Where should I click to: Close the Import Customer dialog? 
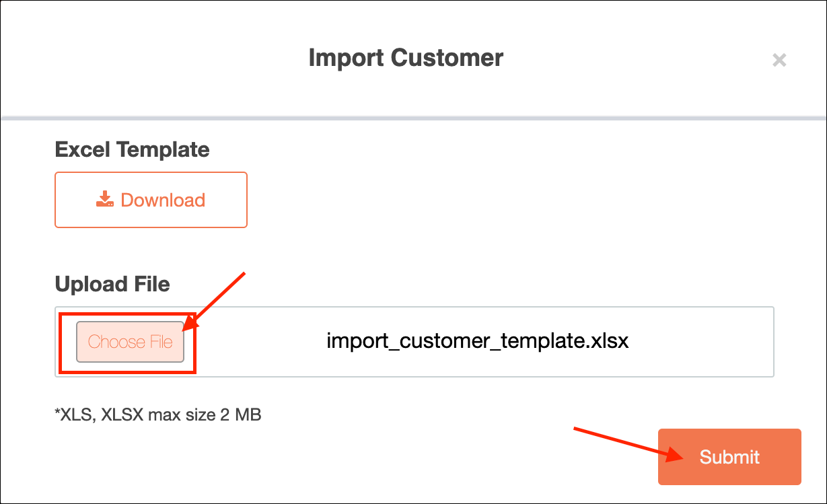coord(779,60)
